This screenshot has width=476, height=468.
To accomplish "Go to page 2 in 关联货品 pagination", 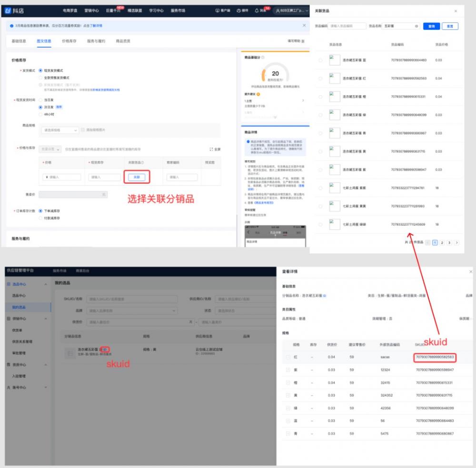I will 442,243.
